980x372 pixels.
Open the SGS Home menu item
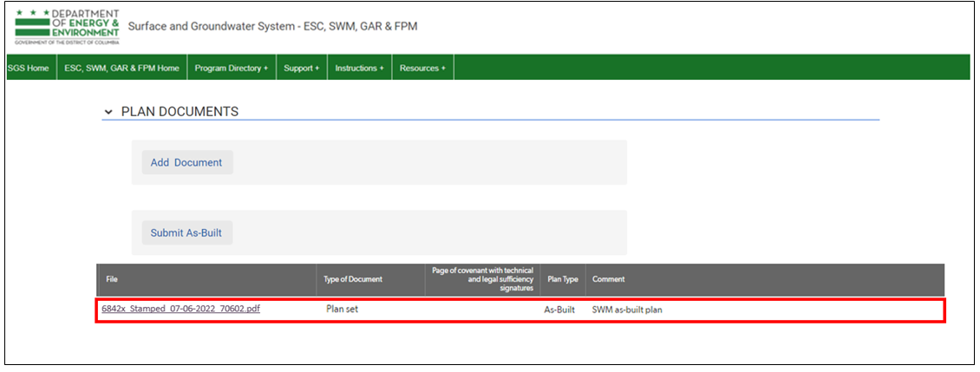[x=28, y=68]
